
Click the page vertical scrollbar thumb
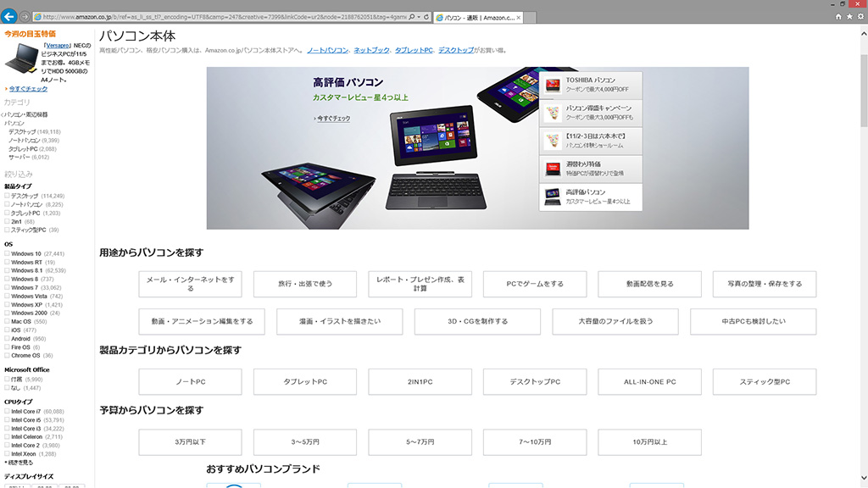(864, 91)
